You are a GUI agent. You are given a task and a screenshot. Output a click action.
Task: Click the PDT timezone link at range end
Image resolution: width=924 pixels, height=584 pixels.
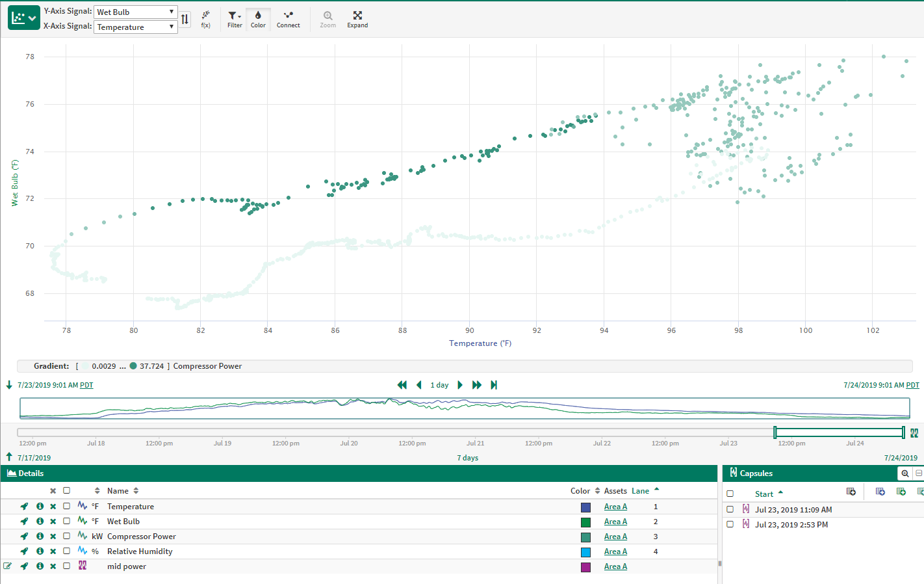912,385
